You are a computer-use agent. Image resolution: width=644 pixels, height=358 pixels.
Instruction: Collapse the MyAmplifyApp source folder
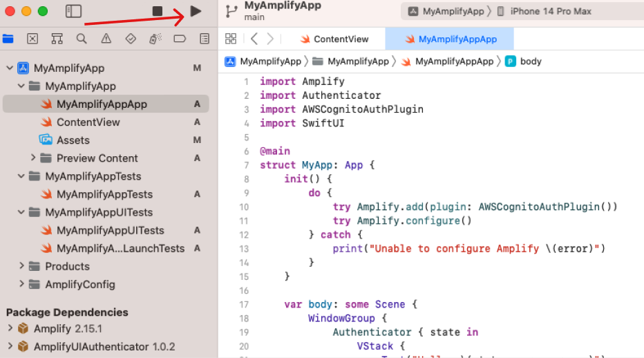(x=21, y=86)
